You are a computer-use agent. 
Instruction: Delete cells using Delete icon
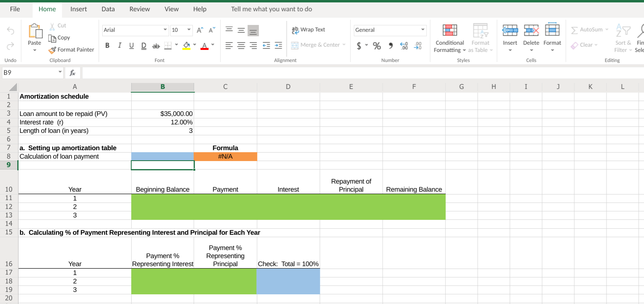[x=531, y=30]
